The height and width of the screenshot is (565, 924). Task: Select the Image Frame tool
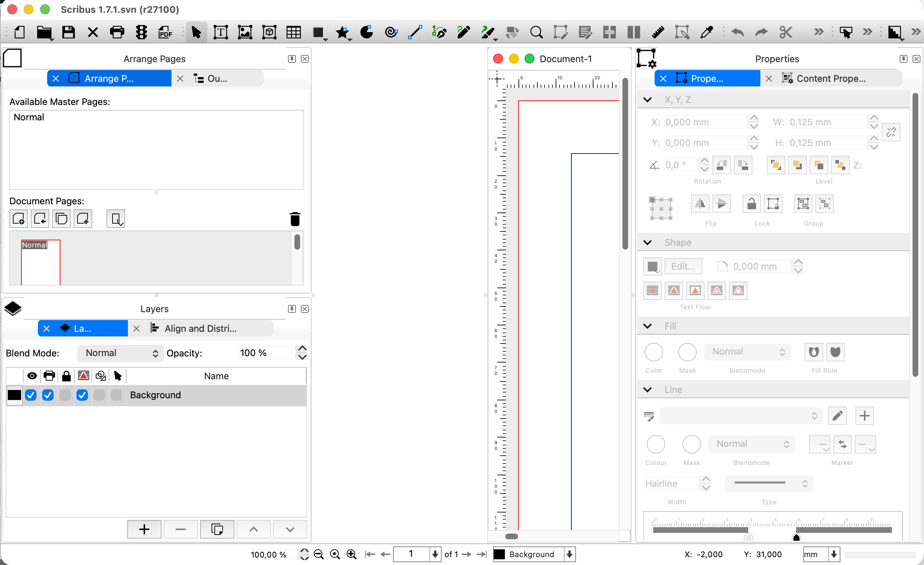[x=245, y=32]
